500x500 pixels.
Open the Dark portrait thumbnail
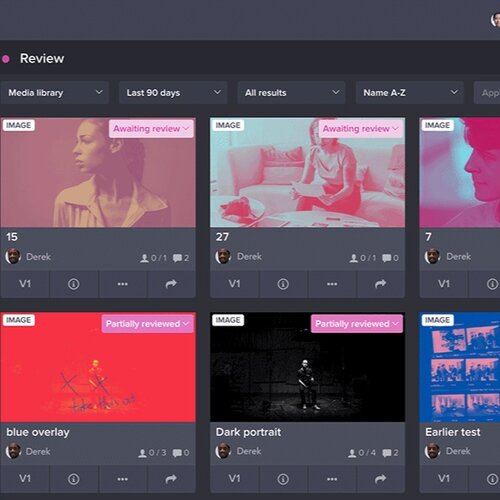point(308,367)
